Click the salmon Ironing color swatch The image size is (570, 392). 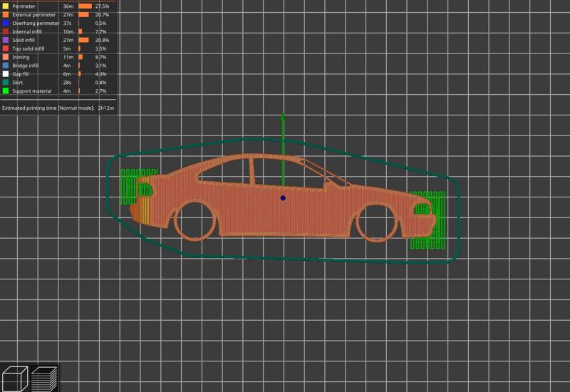6,57
